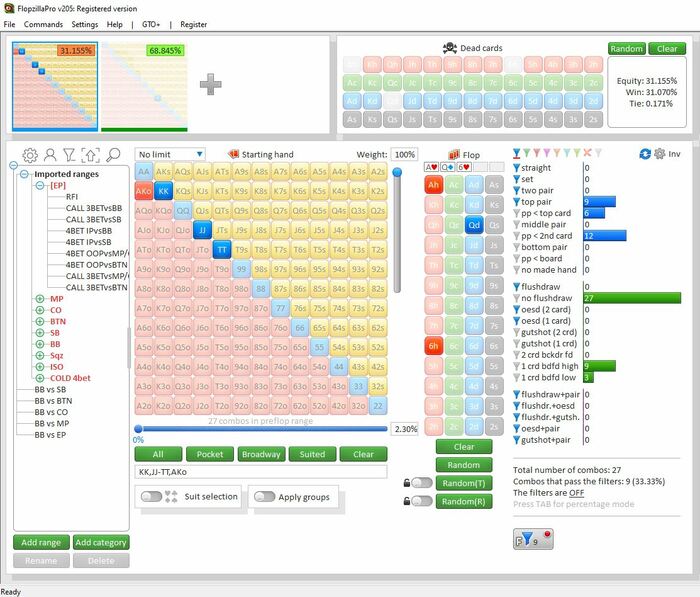Image resolution: width=700 pixels, height=597 pixels.
Task: Toggle the middle pair filter funnel
Action: pos(517,225)
